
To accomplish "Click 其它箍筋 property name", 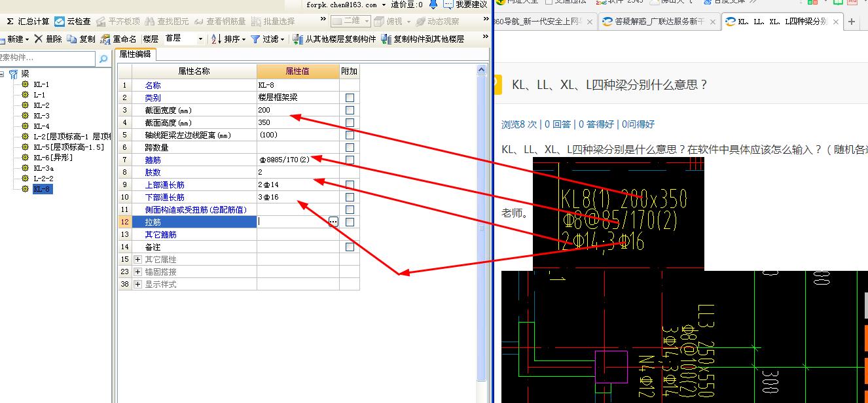I will [160, 234].
